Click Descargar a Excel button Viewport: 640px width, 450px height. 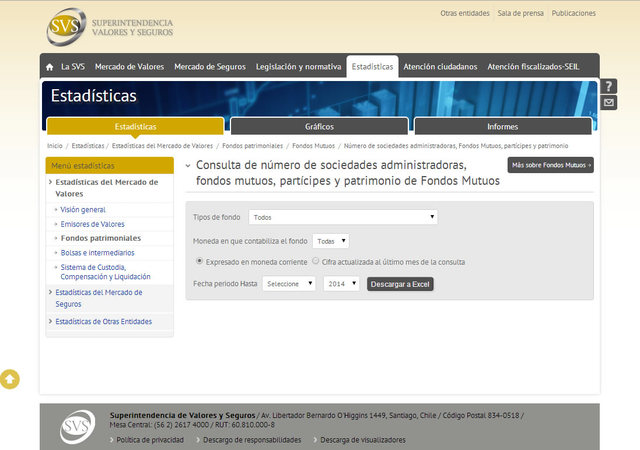(x=400, y=284)
